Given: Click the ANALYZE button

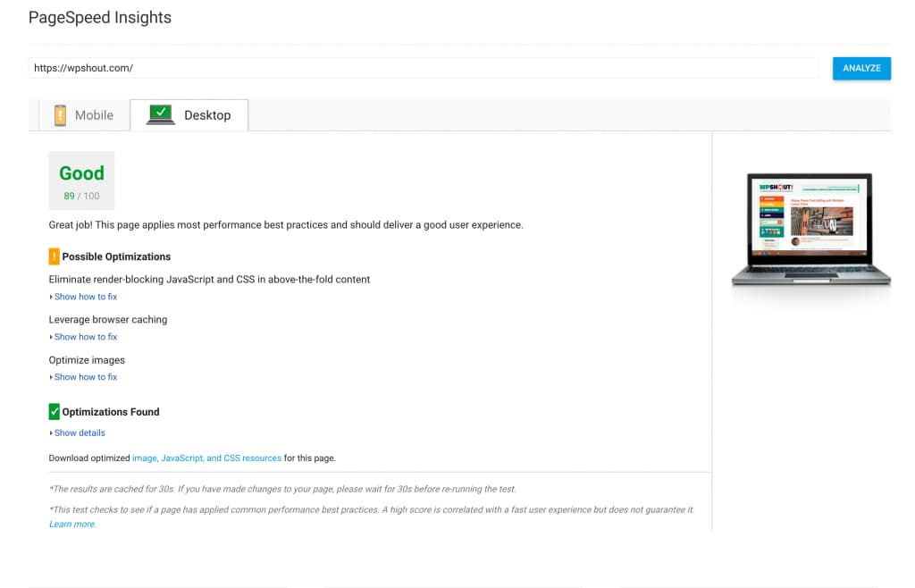Looking at the screenshot, I should (860, 68).
